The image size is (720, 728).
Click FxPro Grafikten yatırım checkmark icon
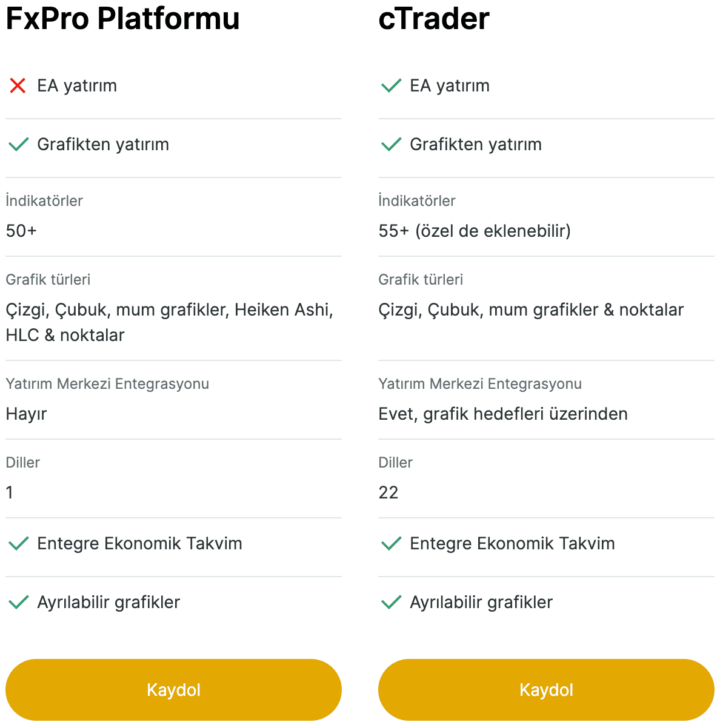(x=19, y=144)
